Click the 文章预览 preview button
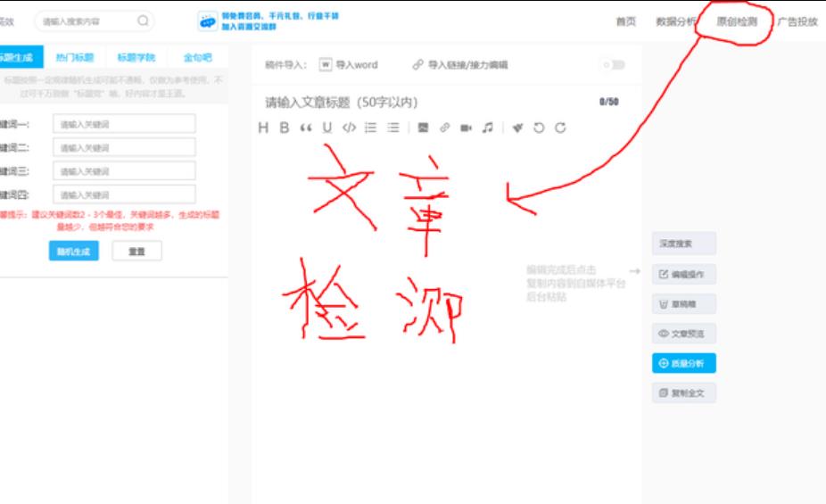Image resolution: width=826 pixels, height=504 pixels. pyautogui.click(x=684, y=334)
